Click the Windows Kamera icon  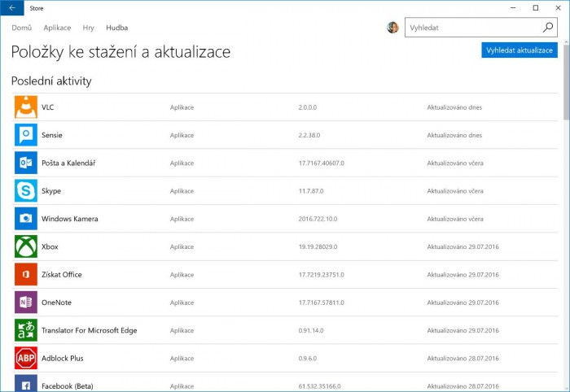point(26,219)
